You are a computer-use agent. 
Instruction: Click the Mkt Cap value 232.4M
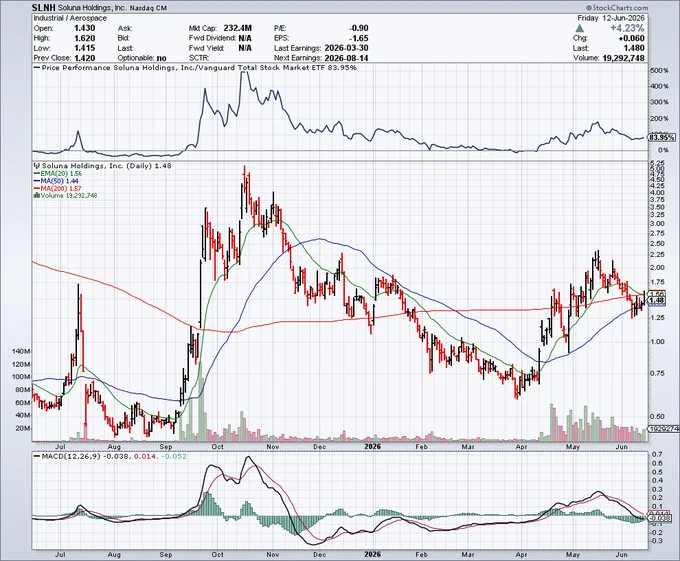point(238,28)
